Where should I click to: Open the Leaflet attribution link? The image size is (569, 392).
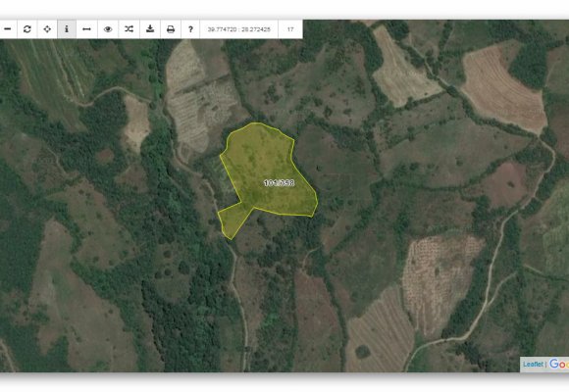533,364
